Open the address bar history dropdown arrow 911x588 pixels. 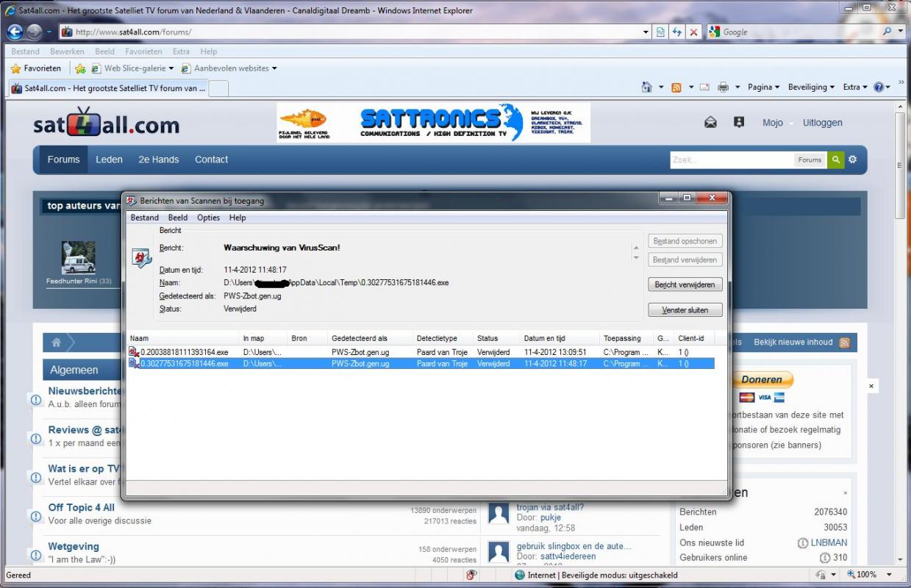tap(646, 32)
